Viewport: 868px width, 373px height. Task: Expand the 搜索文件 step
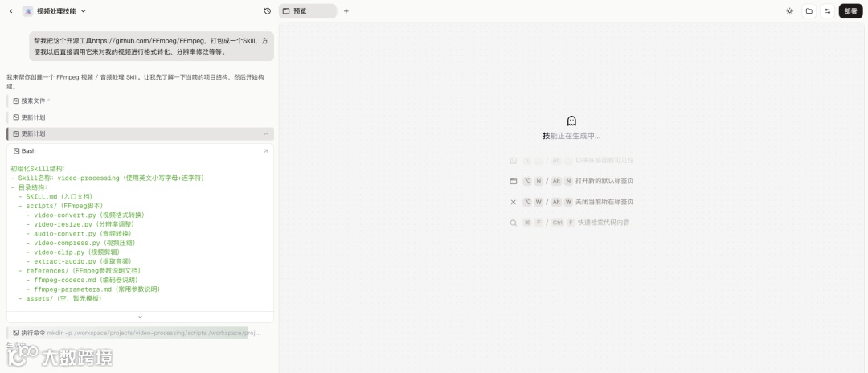point(140,100)
